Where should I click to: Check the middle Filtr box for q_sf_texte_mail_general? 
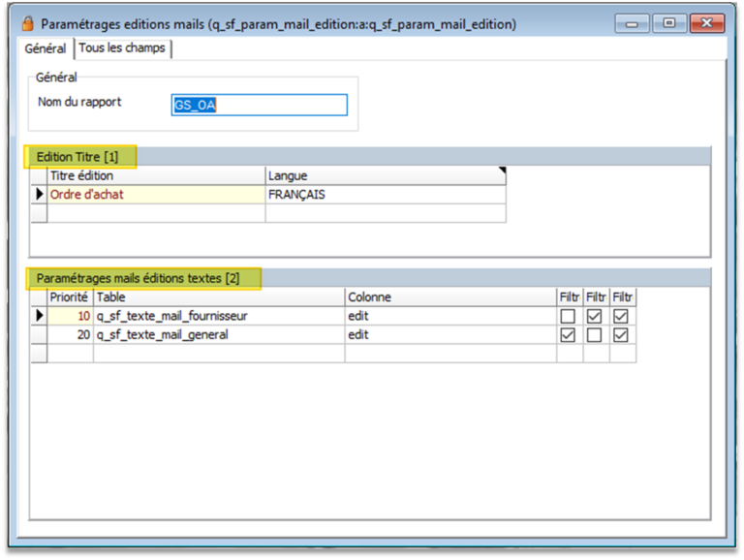click(595, 335)
